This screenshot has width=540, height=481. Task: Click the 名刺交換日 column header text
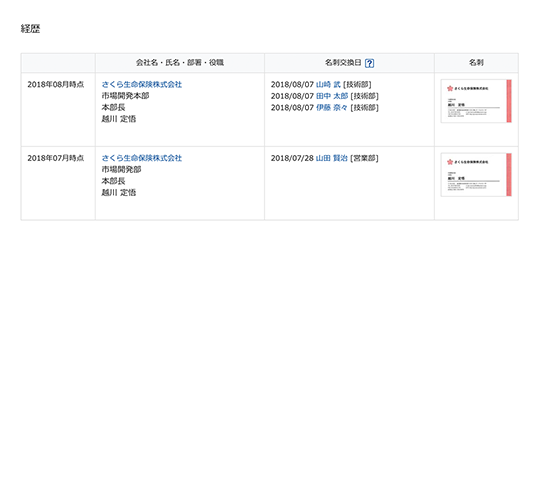coord(343,63)
